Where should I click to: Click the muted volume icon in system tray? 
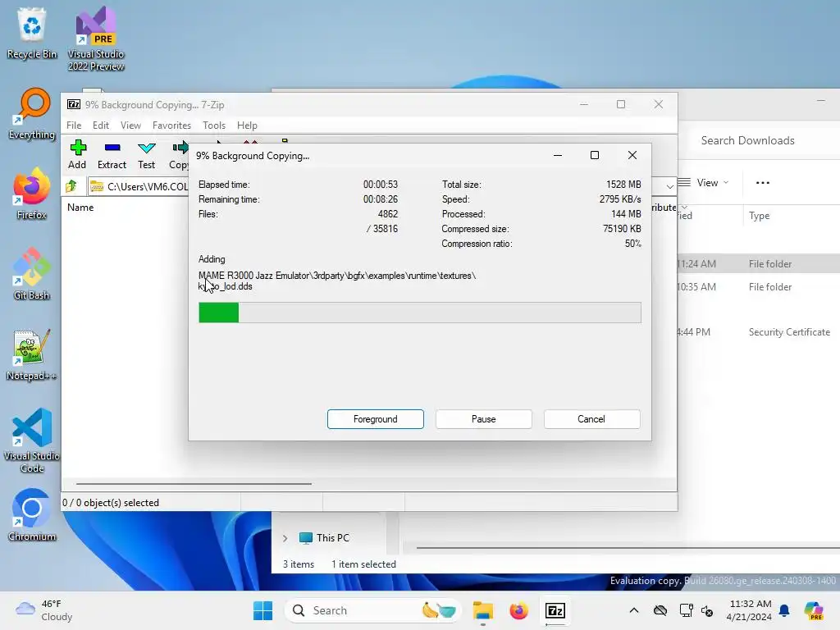tap(707, 610)
